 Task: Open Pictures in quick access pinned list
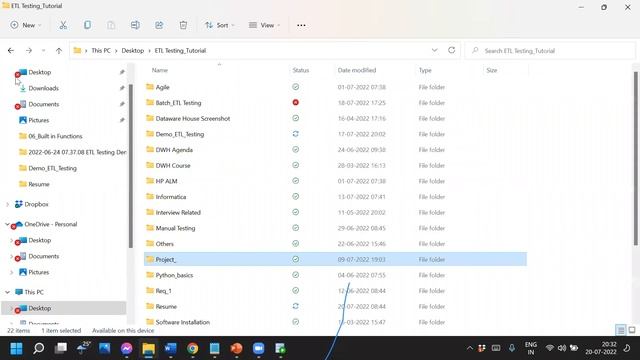(39, 120)
